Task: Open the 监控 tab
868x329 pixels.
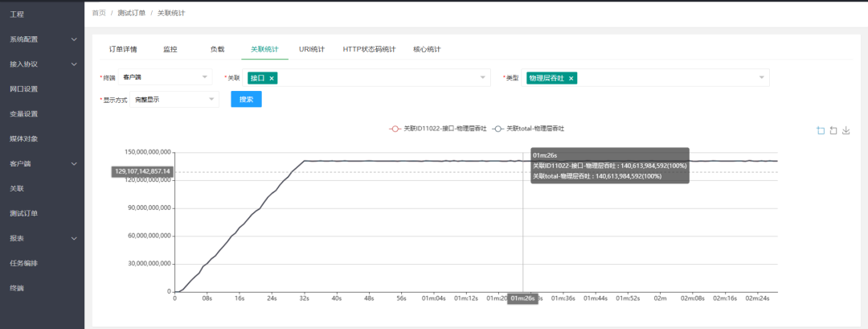Action: click(x=170, y=49)
